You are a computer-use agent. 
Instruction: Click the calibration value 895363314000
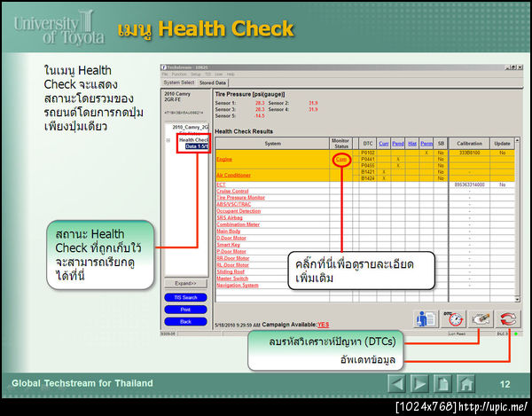[470, 184]
